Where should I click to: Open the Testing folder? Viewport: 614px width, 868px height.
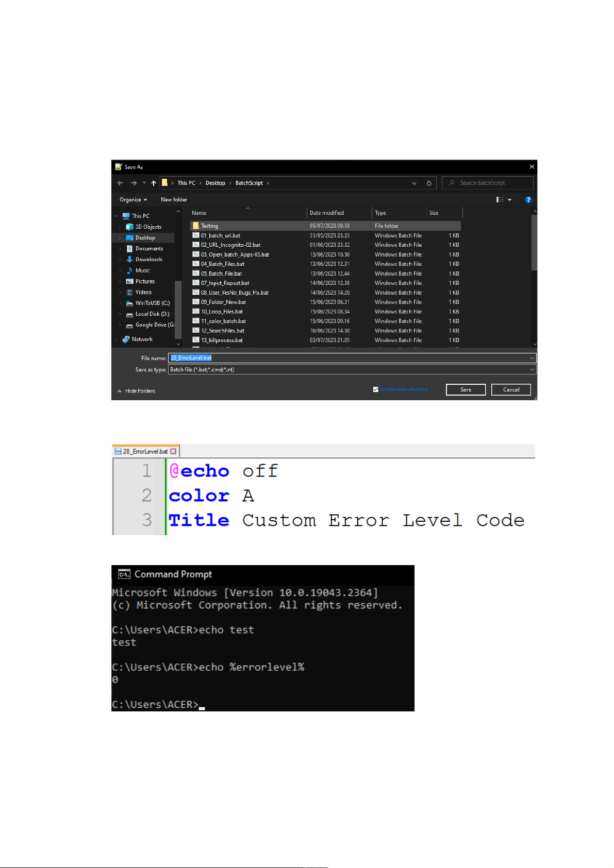pyautogui.click(x=209, y=226)
